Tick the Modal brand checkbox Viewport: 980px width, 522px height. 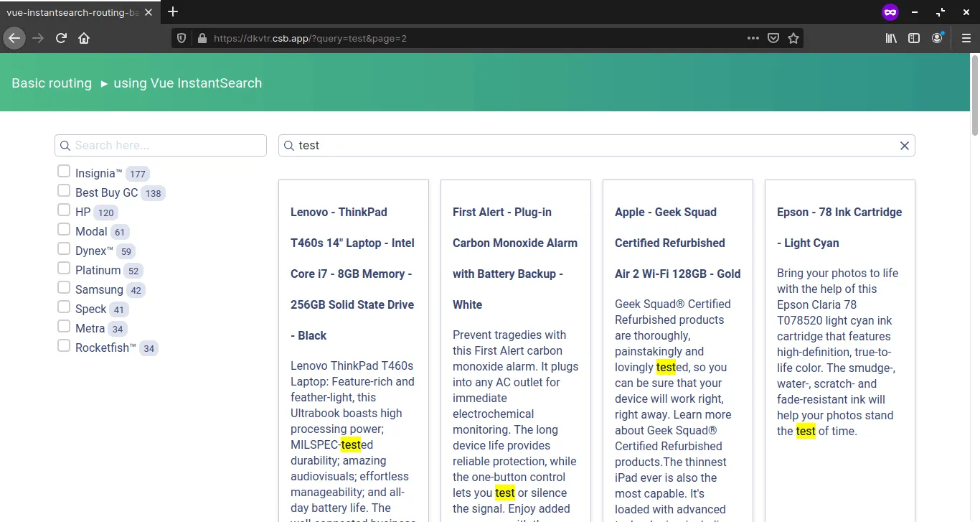coord(64,229)
